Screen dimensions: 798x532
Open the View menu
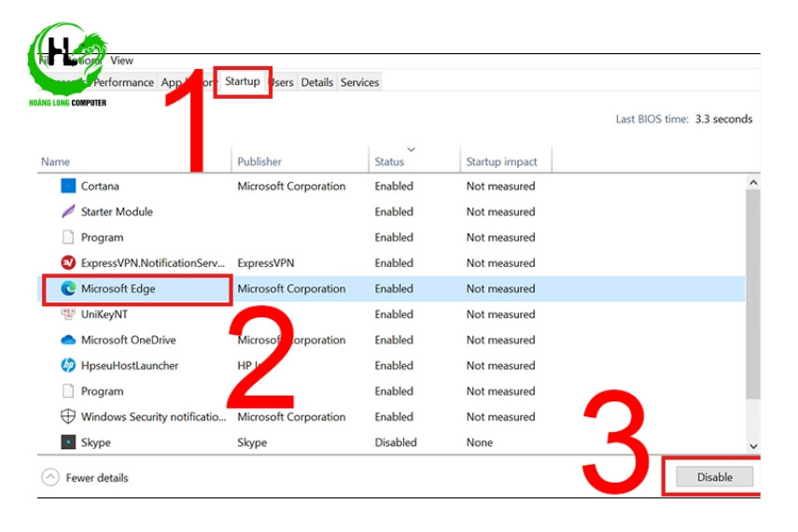coord(121,61)
